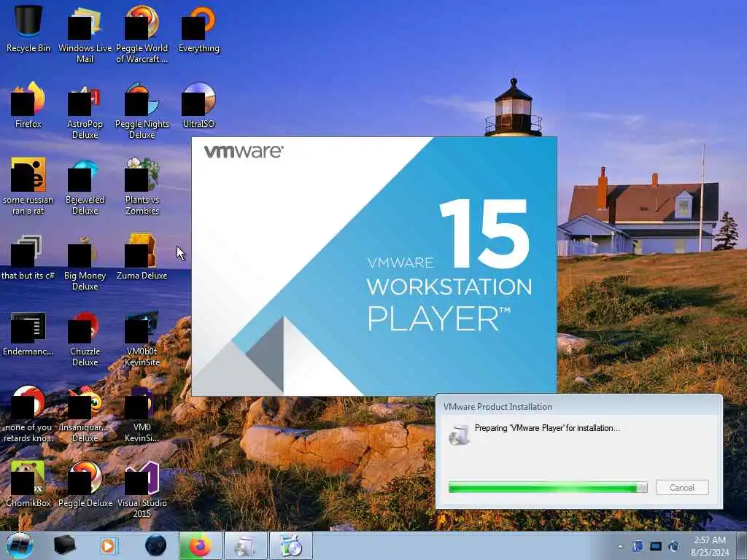Screen dimensions: 747x560
Task: Switch to installer box taskbar button
Action: pos(246,545)
